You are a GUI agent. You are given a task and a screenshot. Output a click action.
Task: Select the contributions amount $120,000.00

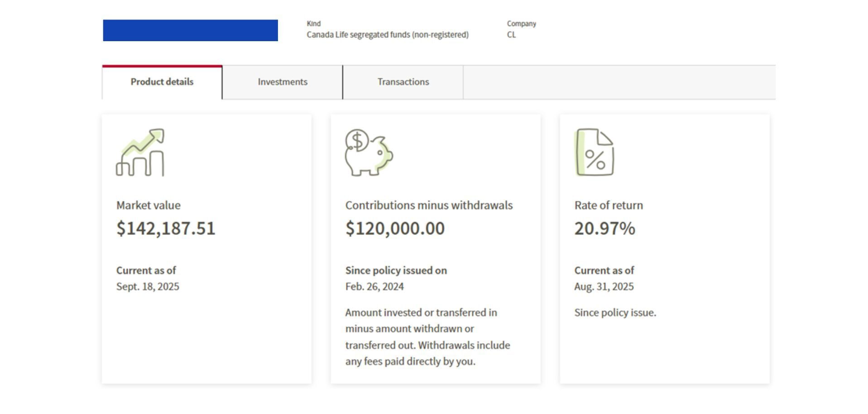click(x=395, y=228)
